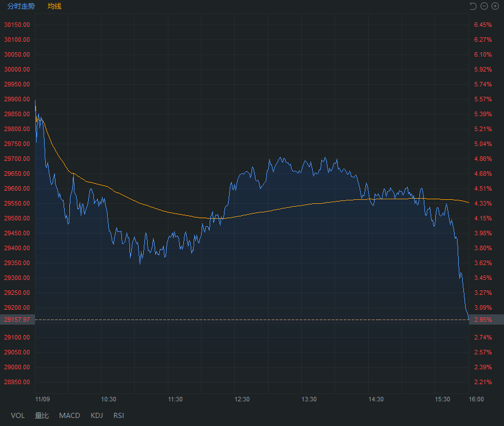Click the 11/09 date label on time axis

[42, 399]
